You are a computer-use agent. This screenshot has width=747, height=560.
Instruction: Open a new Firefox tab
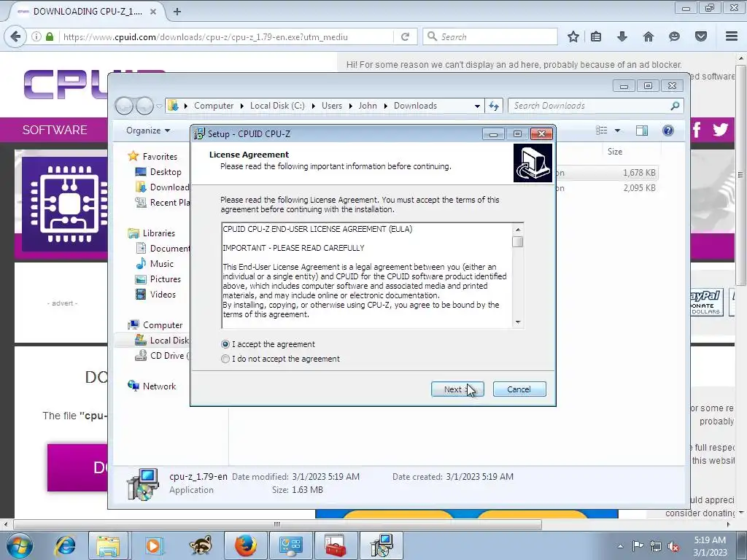point(177,12)
